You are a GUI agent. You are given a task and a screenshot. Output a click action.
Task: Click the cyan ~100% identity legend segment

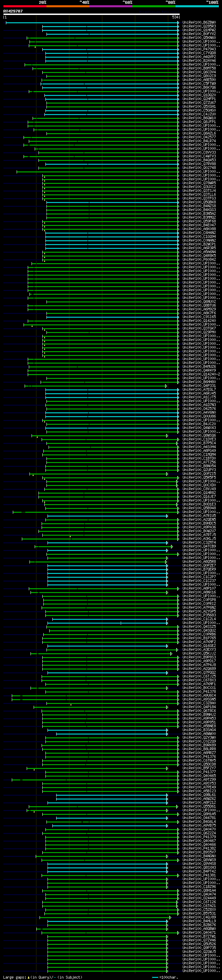coord(197,6)
